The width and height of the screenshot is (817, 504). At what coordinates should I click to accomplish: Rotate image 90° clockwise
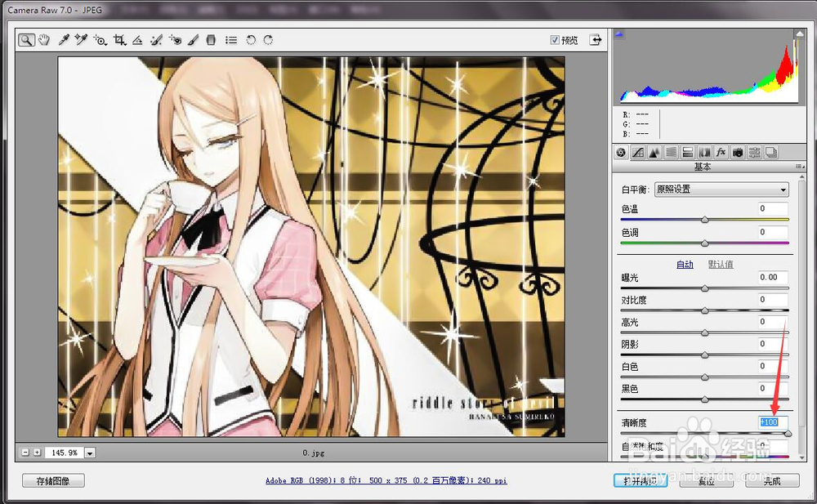pyautogui.click(x=268, y=40)
